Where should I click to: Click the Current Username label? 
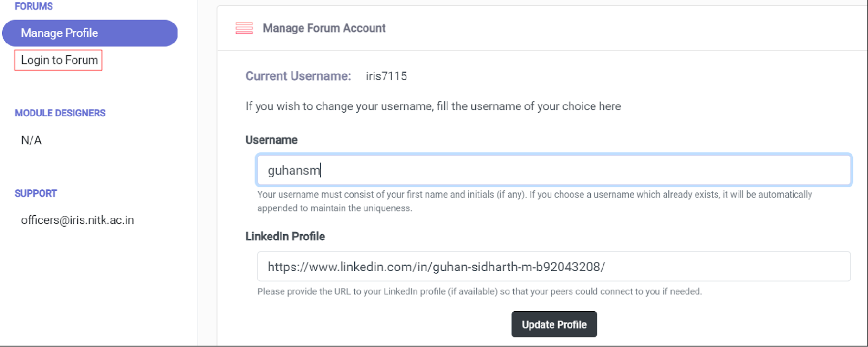pos(298,76)
